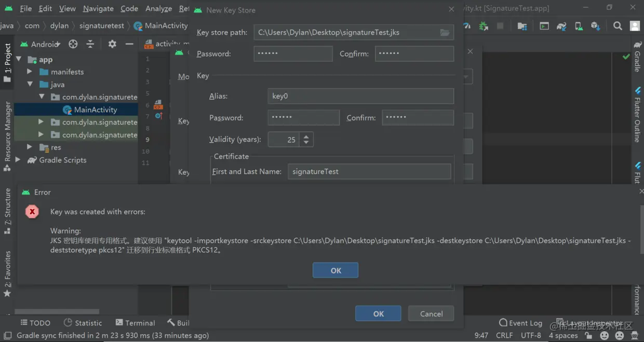
Task: Click the Key store path field
Action: click(x=354, y=32)
